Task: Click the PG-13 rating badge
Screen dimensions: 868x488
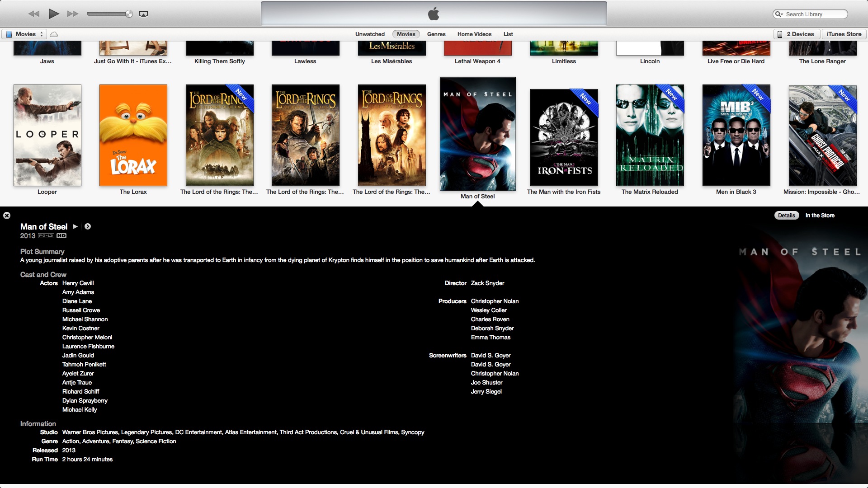Action: [x=46, y=236]
